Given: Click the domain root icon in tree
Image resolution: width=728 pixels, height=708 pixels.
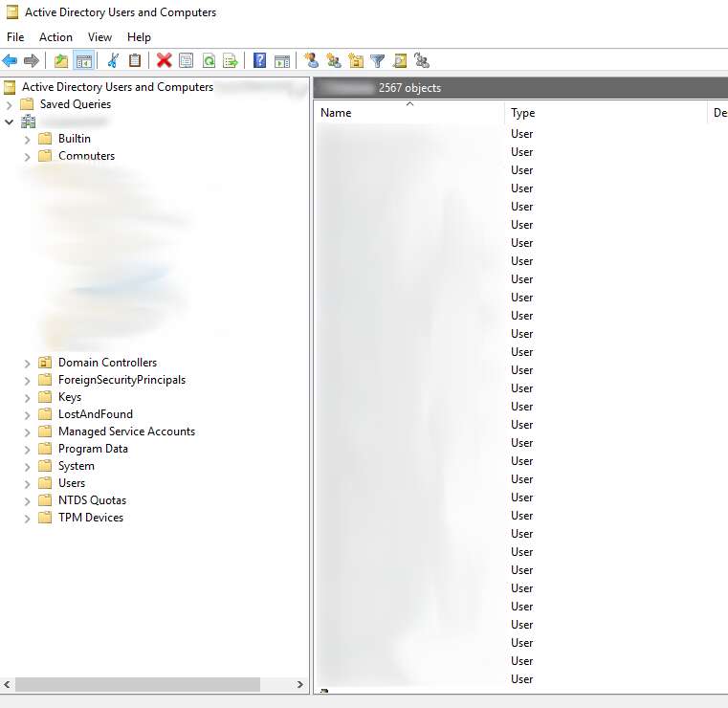Looking at the screenshot, I should tap(28, 122).
